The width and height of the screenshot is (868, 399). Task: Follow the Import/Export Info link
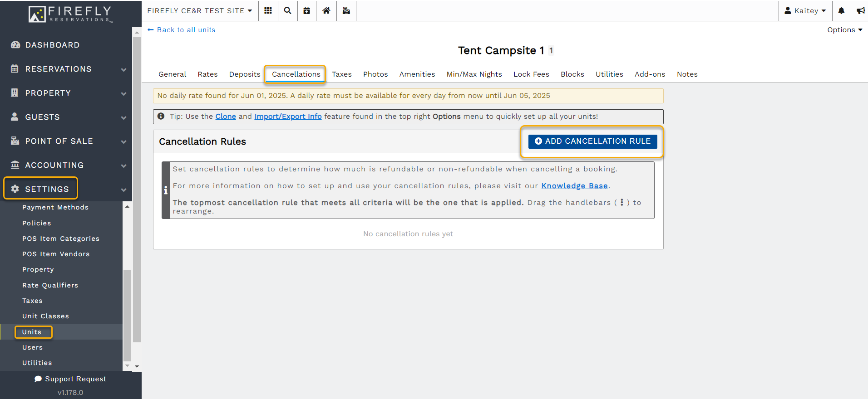point(288,117)
